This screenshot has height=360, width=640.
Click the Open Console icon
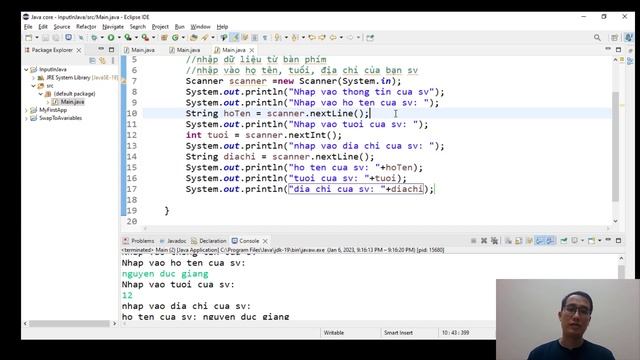pyautogui.click(x=591, y=241)
